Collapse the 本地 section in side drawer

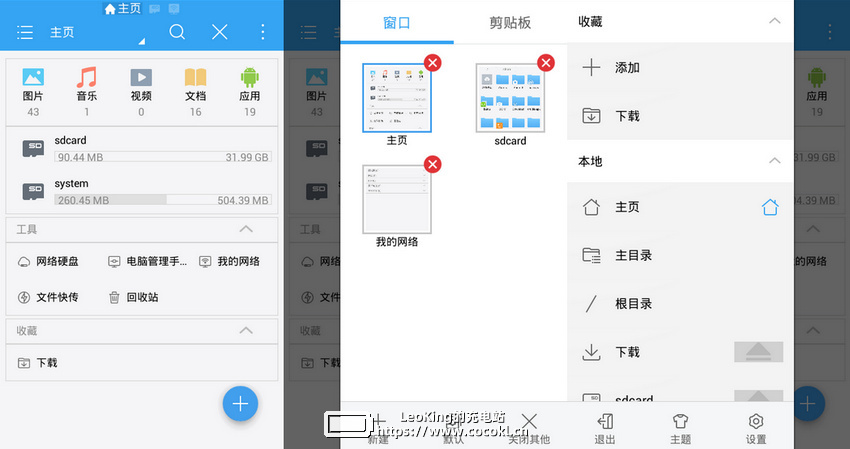(775, 161)
